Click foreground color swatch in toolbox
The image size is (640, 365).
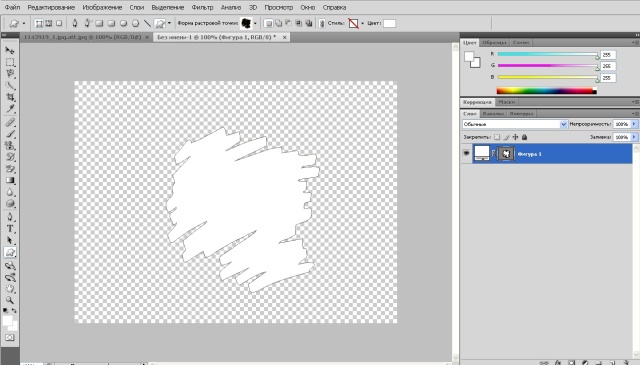(8, 321)
